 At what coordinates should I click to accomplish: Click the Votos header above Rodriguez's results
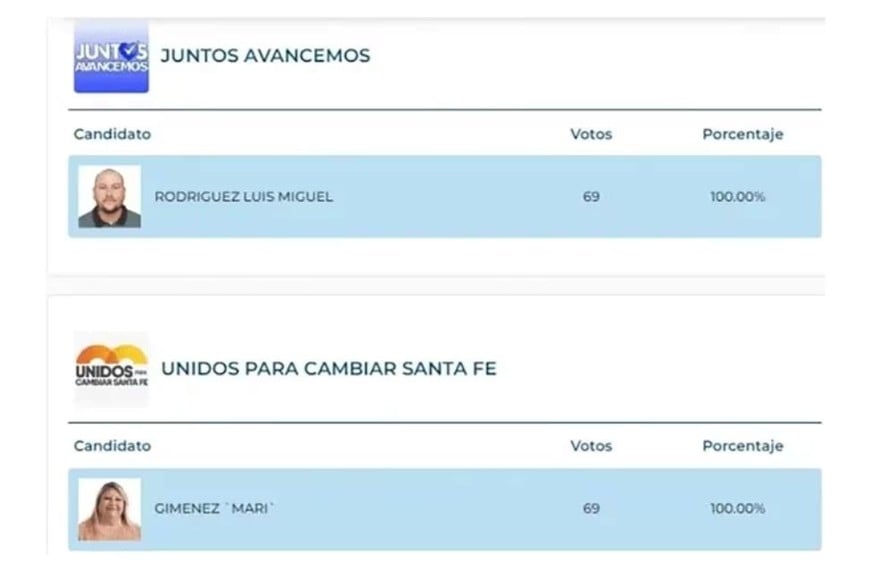(x=590, y=134)
